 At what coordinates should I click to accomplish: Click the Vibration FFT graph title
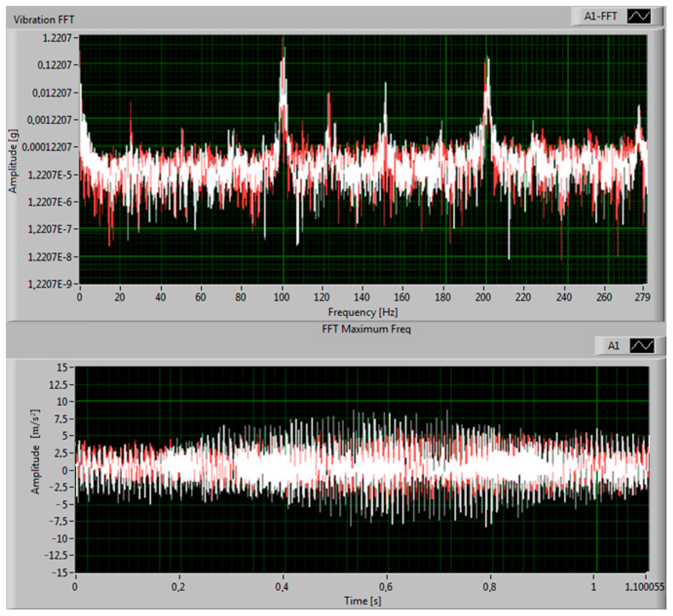pyautogui.click(x=44, y=20)
